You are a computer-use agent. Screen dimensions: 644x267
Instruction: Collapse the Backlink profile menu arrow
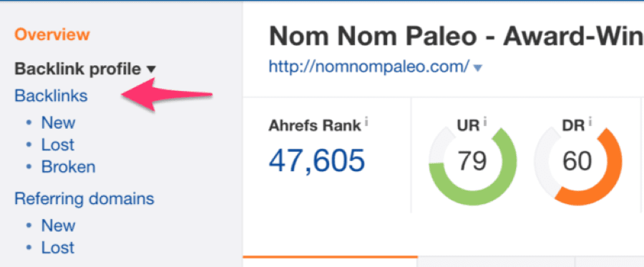click(x=151, y=70)
